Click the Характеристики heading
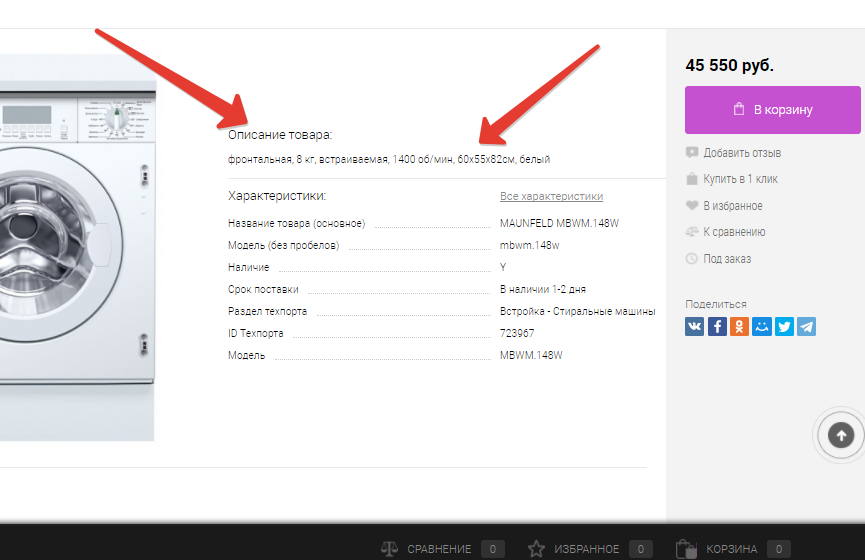 point(277,196)
